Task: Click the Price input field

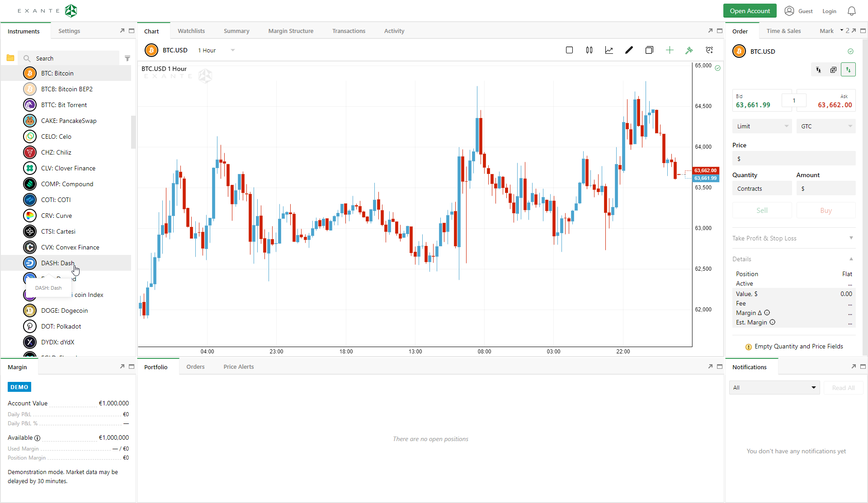Action: click(793, 158)
